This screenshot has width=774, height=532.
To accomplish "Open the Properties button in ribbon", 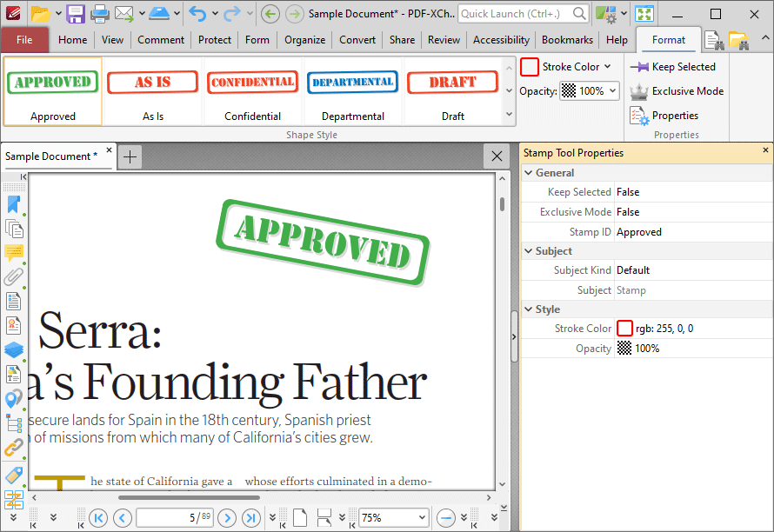I will (664, 116).
